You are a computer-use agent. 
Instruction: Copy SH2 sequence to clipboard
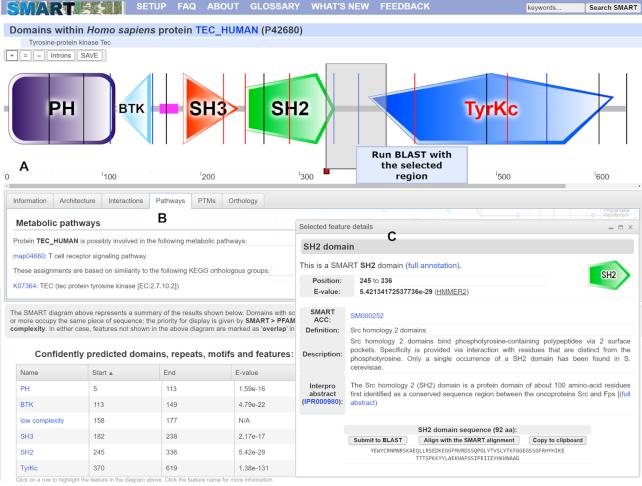coord(557,440)
